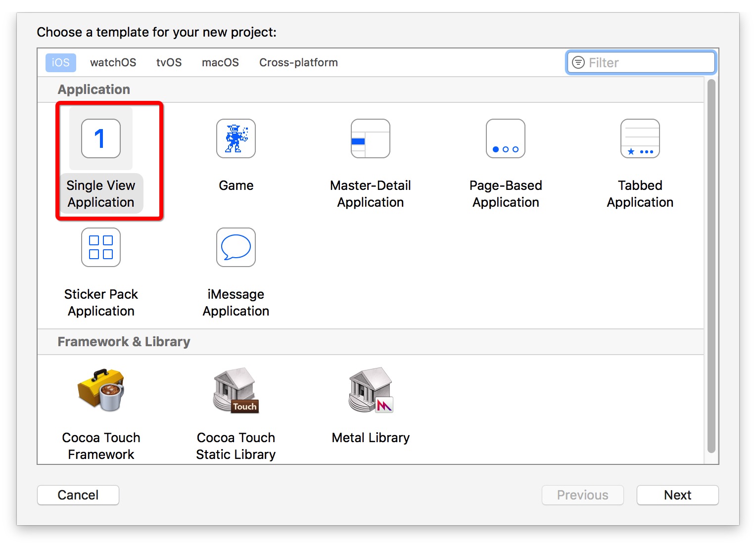The width and height of the screenshot is (756, 546).
Task: Click the template list vertical scrollbar
Action: (x=711, y=266)
